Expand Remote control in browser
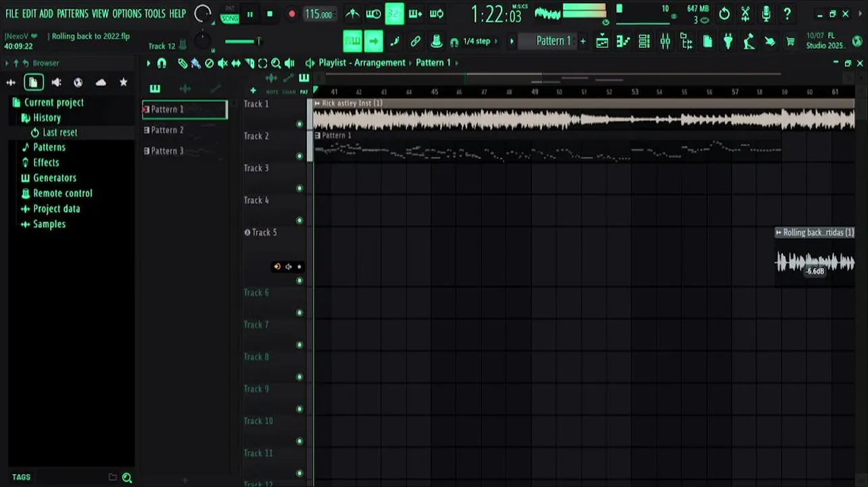Viewport: 868px width, 487px height. coord(57,193)
